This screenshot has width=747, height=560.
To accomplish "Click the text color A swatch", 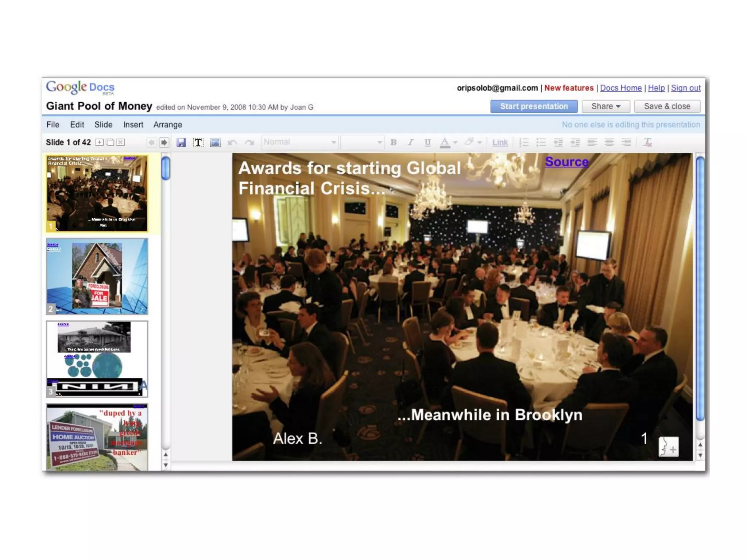I will click(x=445, y=143).
